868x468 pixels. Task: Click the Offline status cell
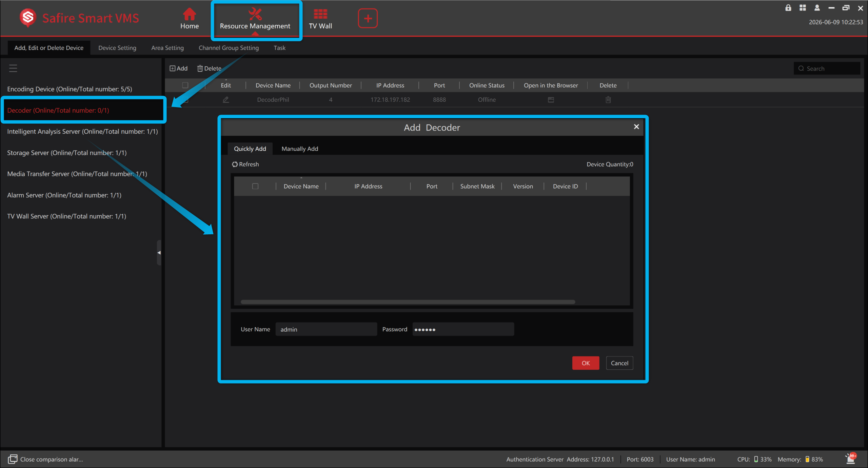[x=487, y=100]
